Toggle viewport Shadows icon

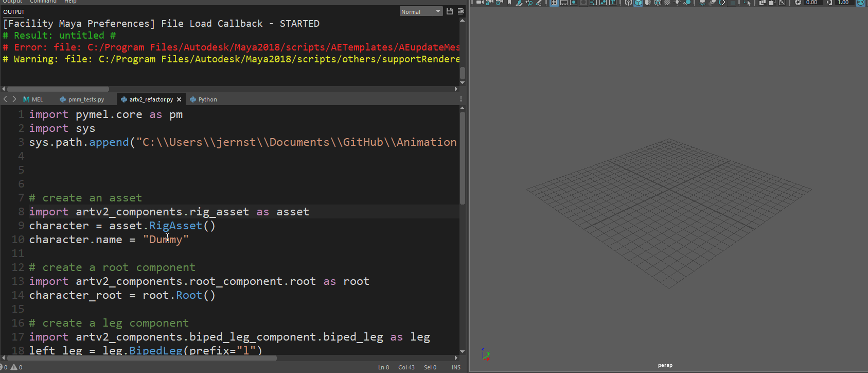coord(687,3)
